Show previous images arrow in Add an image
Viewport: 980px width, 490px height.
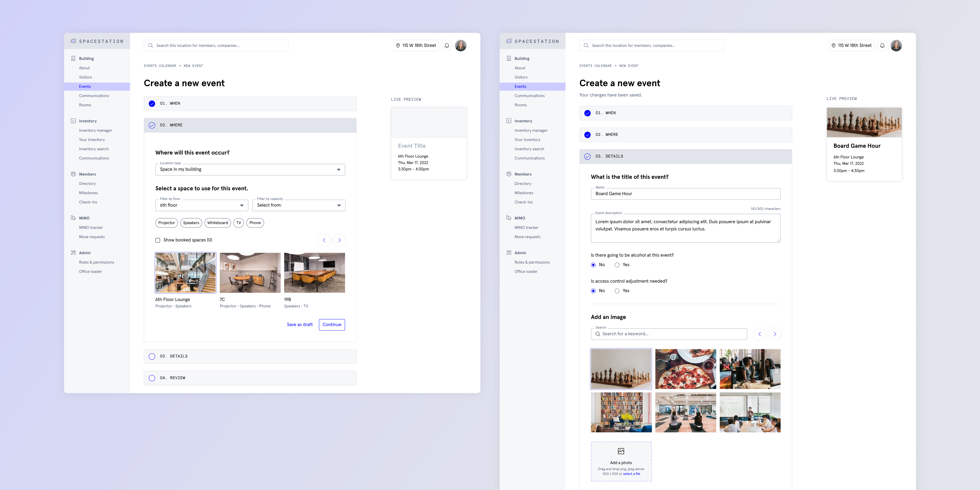[x=760, y=334]
